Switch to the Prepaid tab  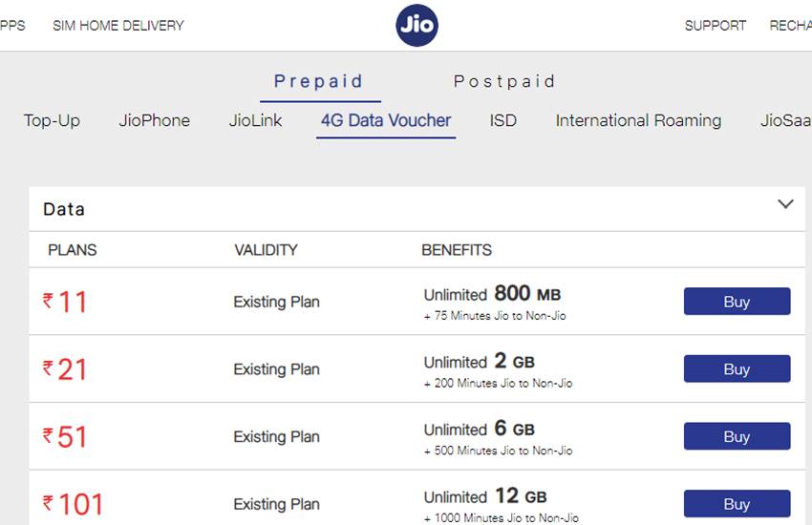coord(319,81)
